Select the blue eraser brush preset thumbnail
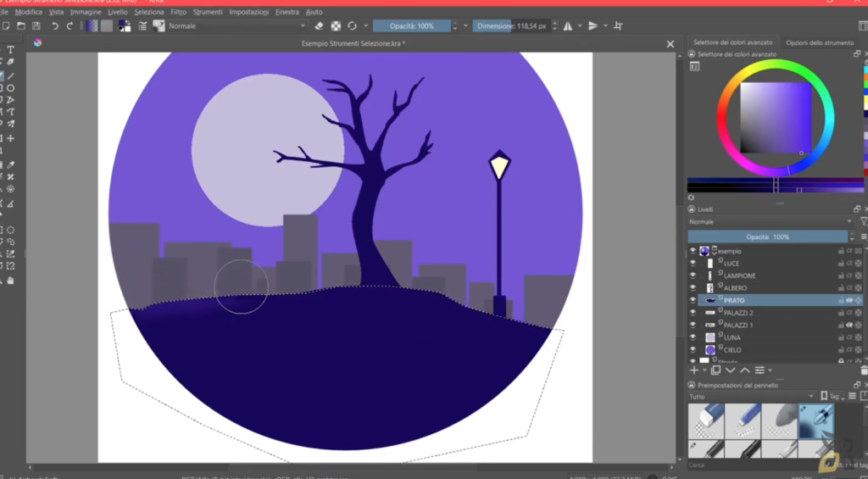Viewport: 868px width, 479px height. 706,421
